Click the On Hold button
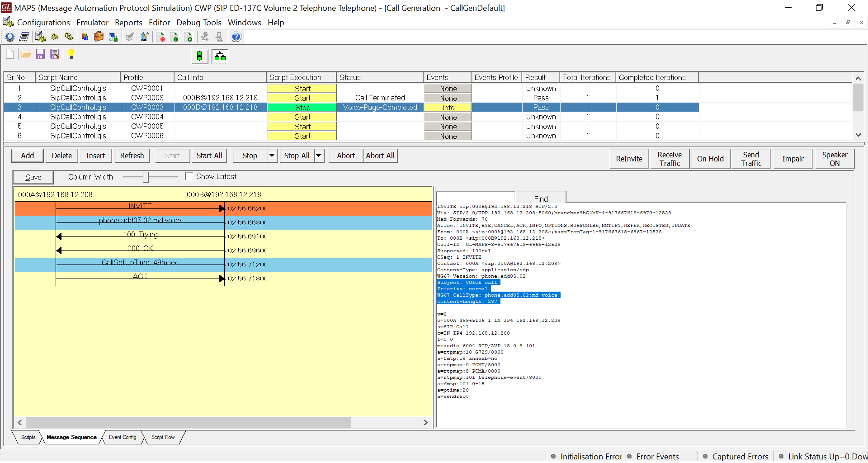Viewport: 868px width, 463px height. coord(710,159)
